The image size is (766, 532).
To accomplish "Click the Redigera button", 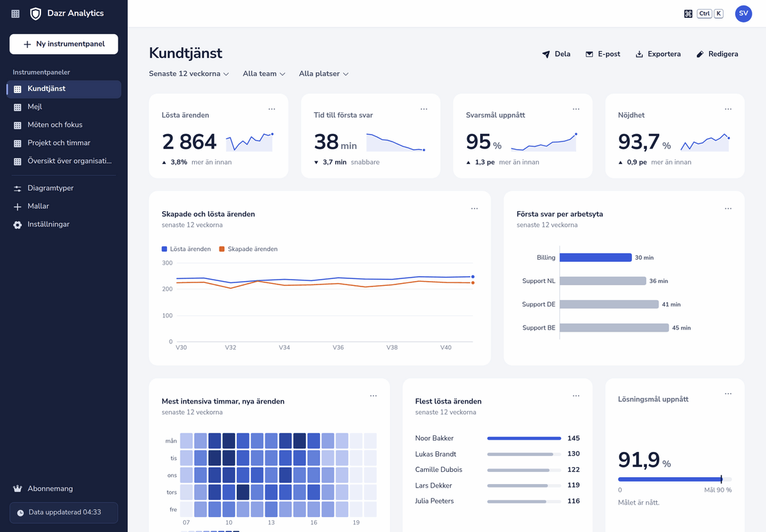I will point(717,54).
